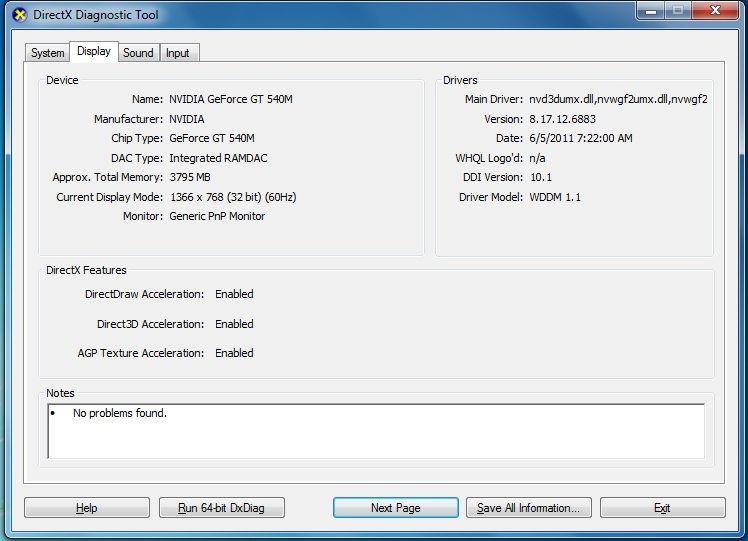The height and width of the screenshot is (541, 748).
Task: Minimize the DirectX Diagnostic Tool window
Action: (651, 10)
